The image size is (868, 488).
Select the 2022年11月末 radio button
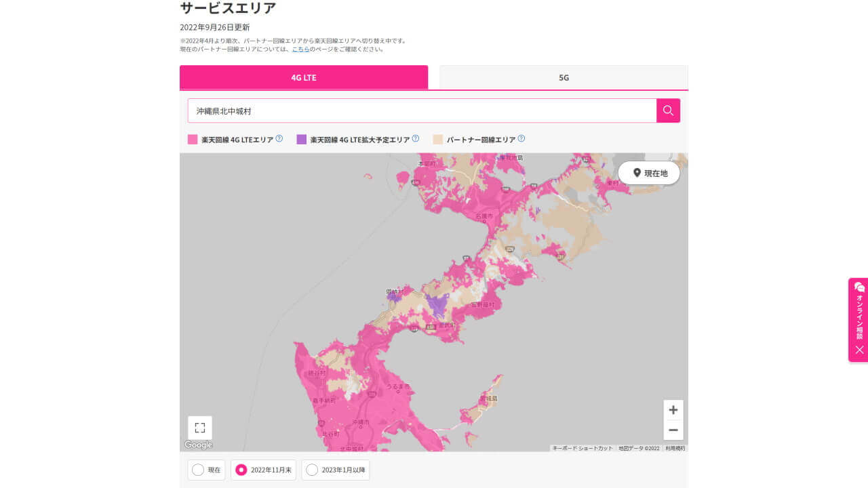241,470
